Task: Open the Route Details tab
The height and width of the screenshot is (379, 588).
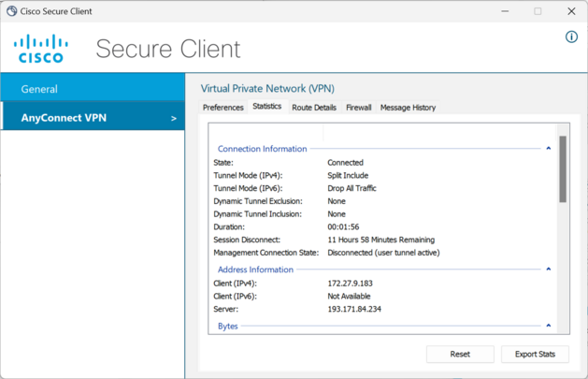Action: [x=314, y=108]
